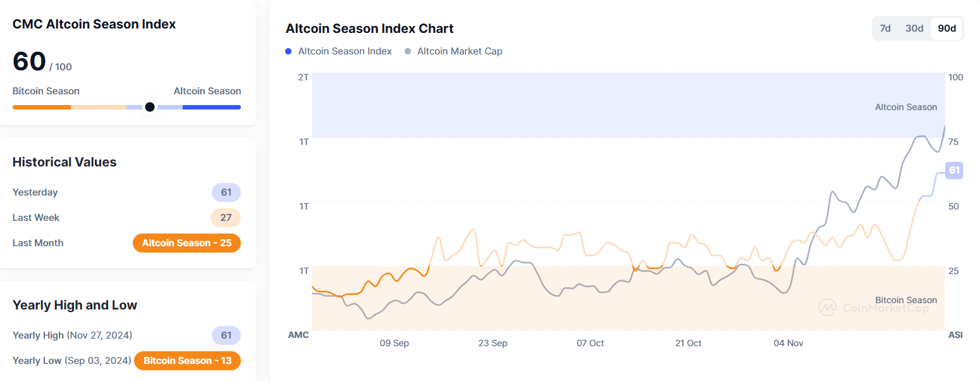Click the CoinMarketCap watermark logo on chart

[x=828, y=307]
